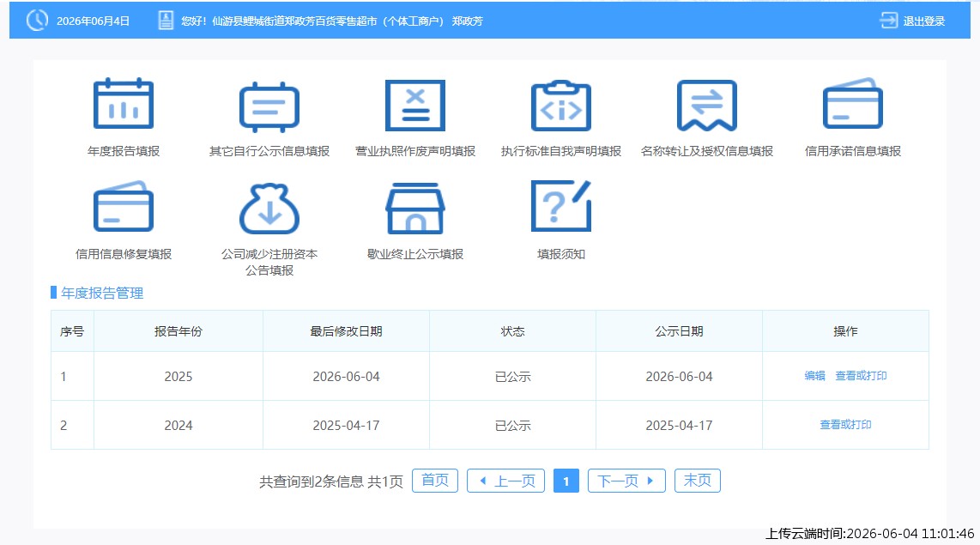
Task: Click the 退出登录 exit icon
Action: 888,21
